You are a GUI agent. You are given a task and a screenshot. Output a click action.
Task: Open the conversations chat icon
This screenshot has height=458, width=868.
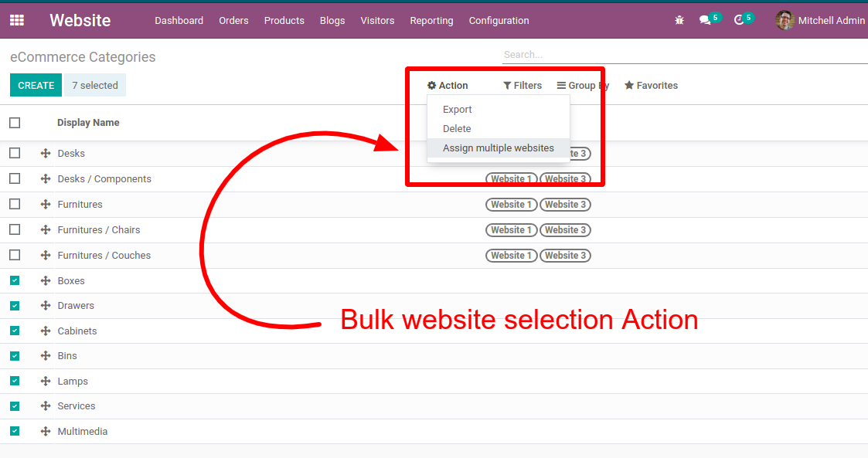705,20
